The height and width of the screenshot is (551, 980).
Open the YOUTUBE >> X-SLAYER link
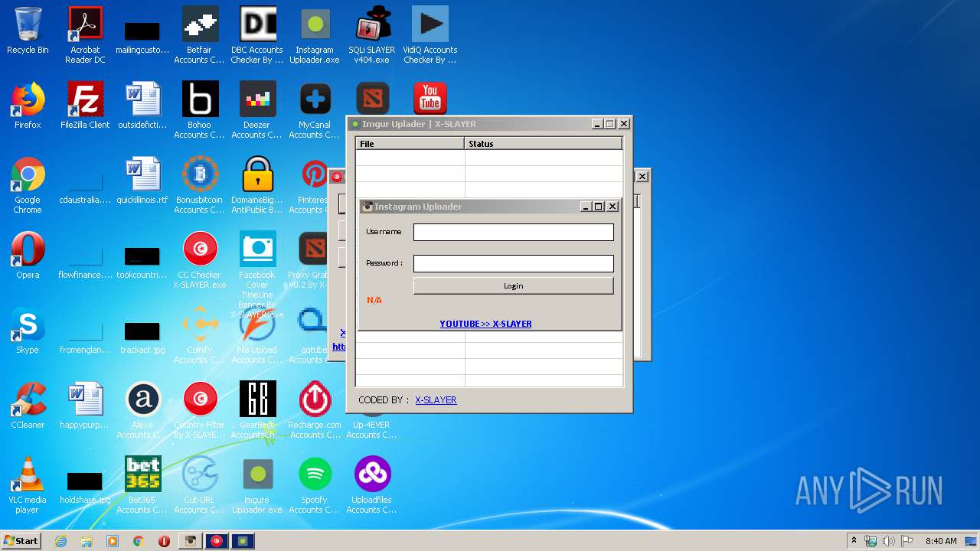point(485,324)
